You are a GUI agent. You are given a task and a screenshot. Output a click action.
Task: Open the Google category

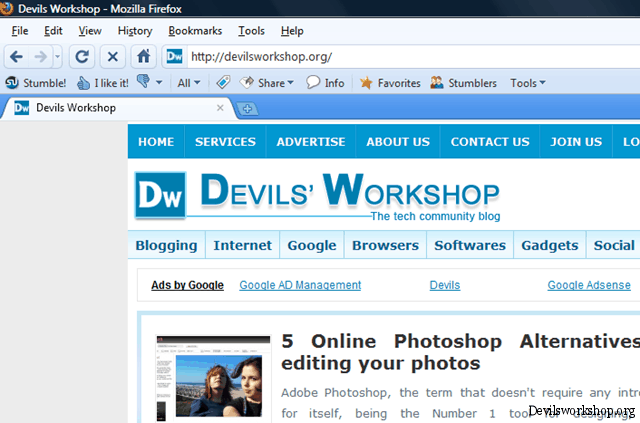(x=312, y=245)
